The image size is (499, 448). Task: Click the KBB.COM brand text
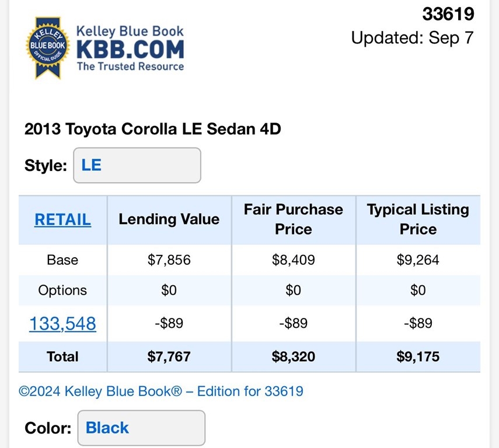(130, 48)
